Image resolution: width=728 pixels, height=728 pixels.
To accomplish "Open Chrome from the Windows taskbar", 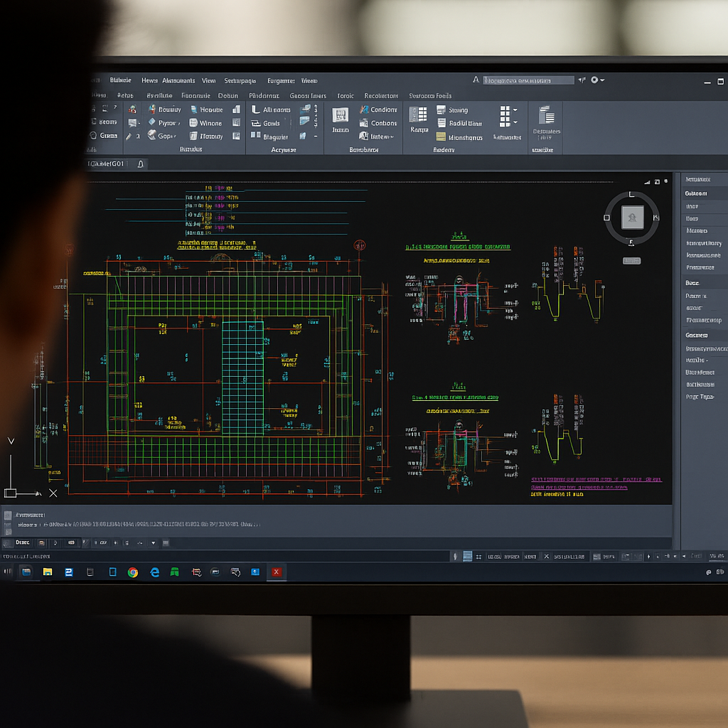I will pos(133,572).
